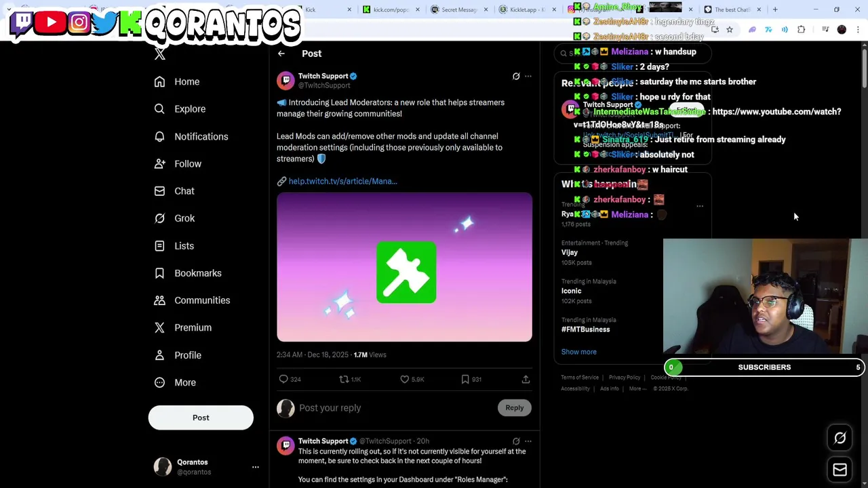Open Privacy Policy footer link
The width and height of the screenshot is (868, 488).
pos(625,378)
